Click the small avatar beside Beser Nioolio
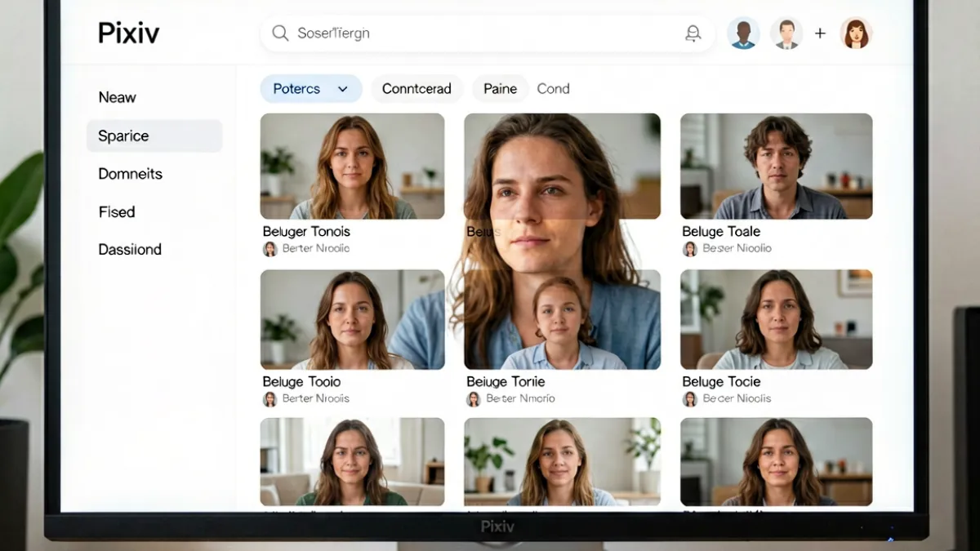 (690, 249)
